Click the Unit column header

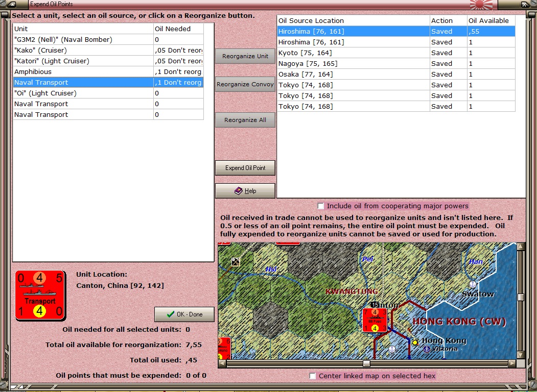pos(83,29)
